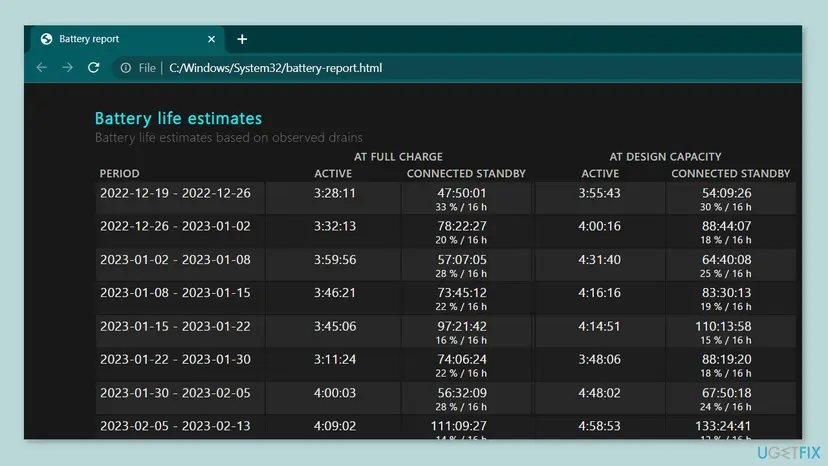Click the ACTIVE header under AT DESIGN CAPACITY
Image resolution: width=828 pixels, height=466 pixels.
[600, 173]
